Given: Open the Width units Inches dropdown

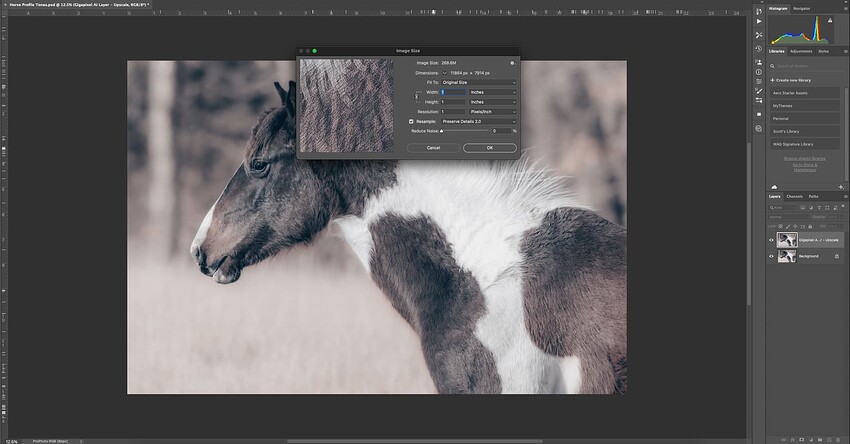Looking at the screenshot, I should (493, 92).
